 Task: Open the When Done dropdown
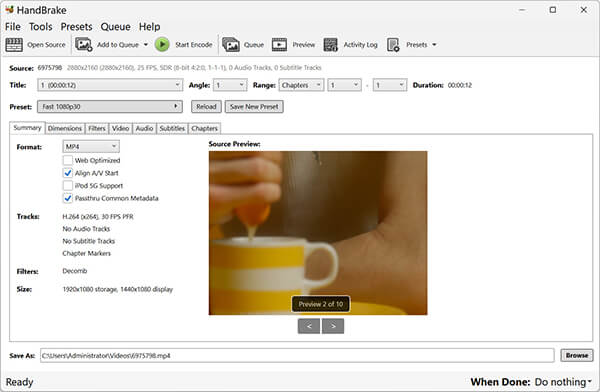click(x=563, y=382)
